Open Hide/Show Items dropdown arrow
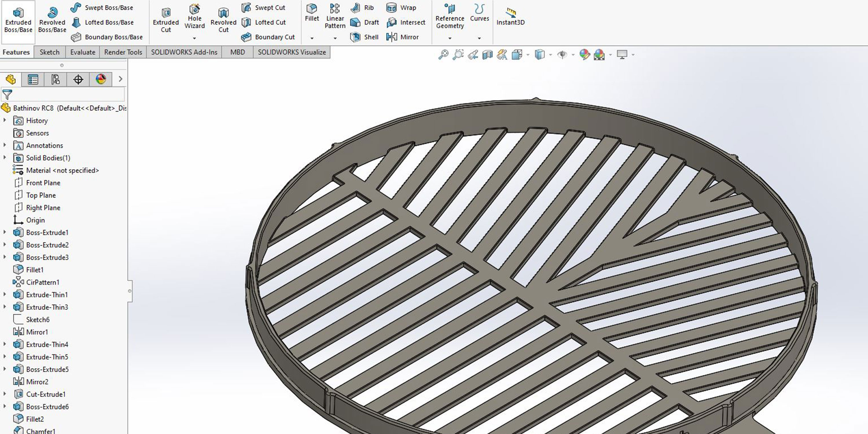This screenshot has height=434, width=868. click(573, 55)
